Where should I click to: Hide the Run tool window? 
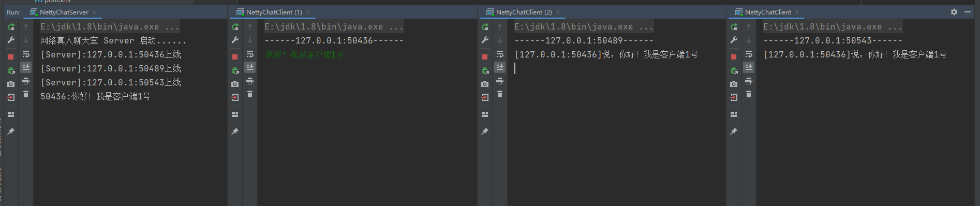tap(968, 12)
